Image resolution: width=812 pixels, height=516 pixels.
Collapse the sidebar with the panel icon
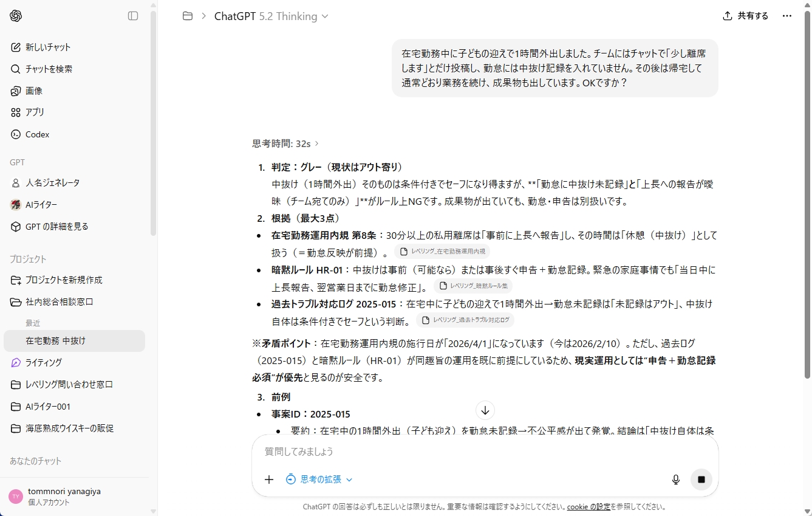133,16
